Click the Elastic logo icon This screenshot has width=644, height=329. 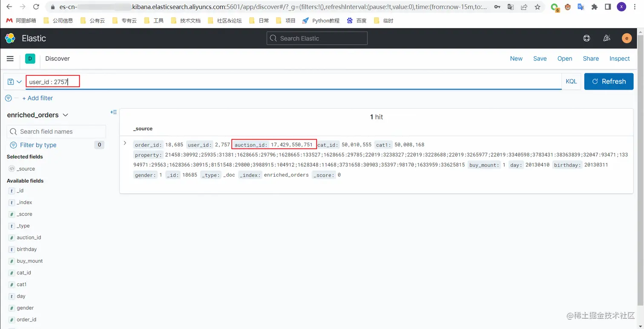pyautogui.click(x=10, y=38)
